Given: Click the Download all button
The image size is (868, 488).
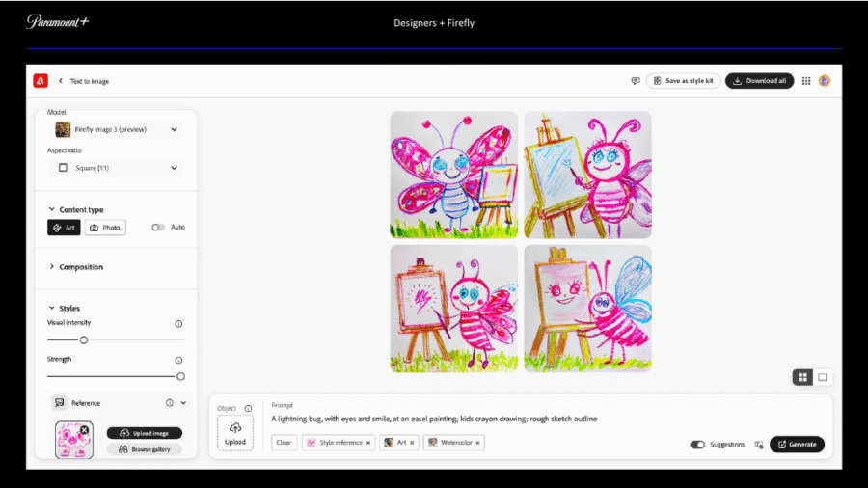Looking at the screenshot, I should pos(759,81).
